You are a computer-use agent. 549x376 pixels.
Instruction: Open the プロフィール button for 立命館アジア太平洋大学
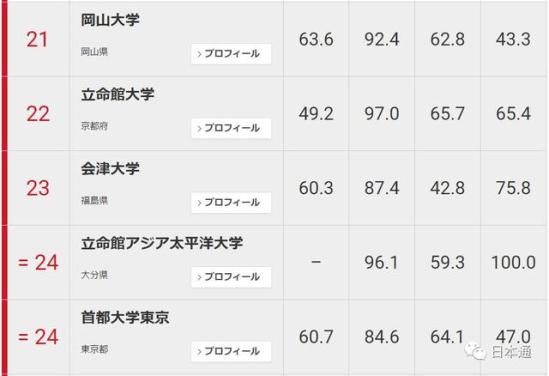231,277
